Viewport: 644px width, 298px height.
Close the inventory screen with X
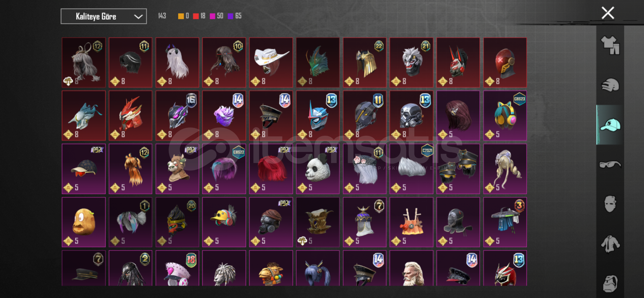click(x=608, y=13)
